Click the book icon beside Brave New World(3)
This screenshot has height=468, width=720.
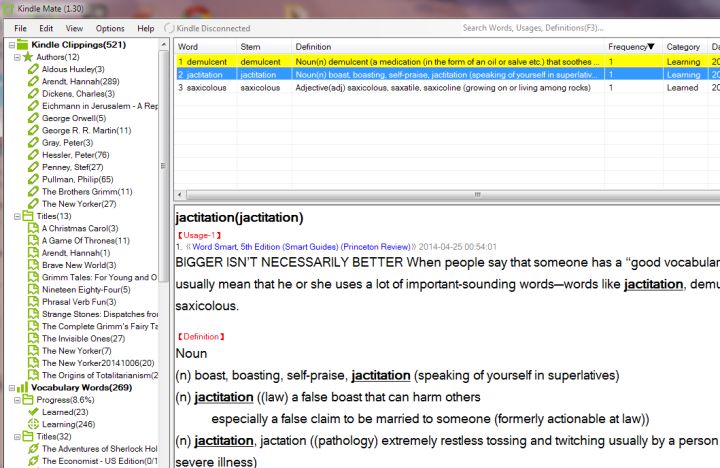pos(33,265)
